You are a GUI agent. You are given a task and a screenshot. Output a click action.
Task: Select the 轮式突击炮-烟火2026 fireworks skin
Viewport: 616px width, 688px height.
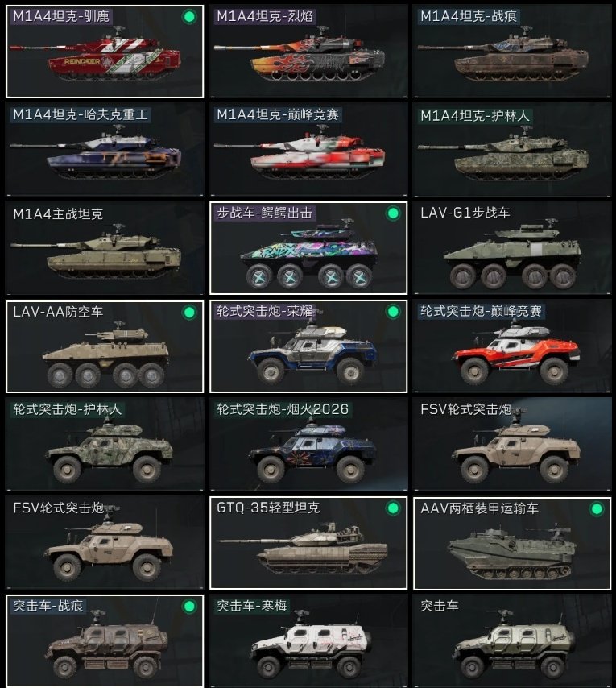308,445
